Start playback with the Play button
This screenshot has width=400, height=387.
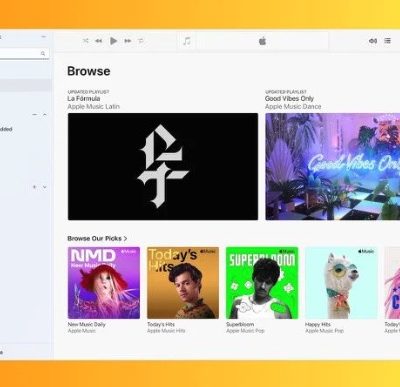click(113, 41)
